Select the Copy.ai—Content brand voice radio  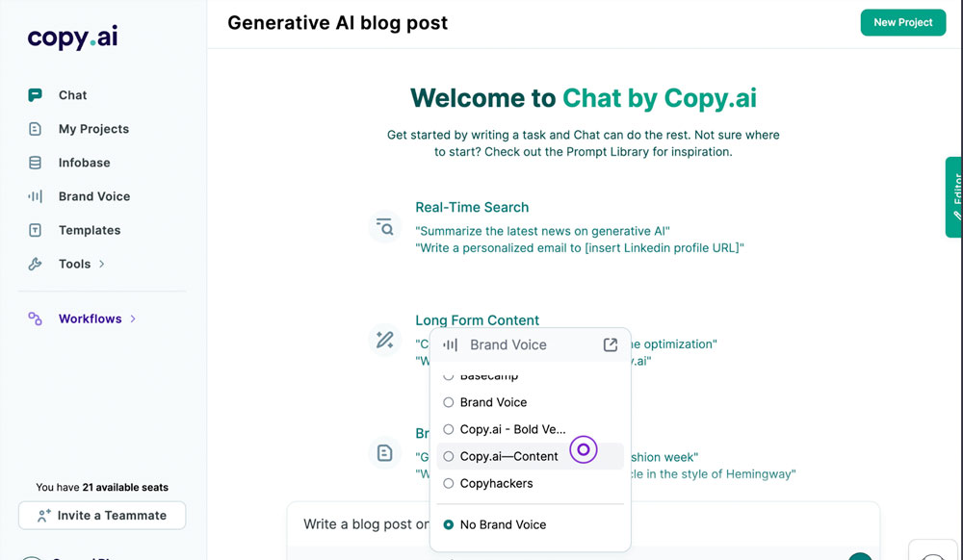point(449,456)
